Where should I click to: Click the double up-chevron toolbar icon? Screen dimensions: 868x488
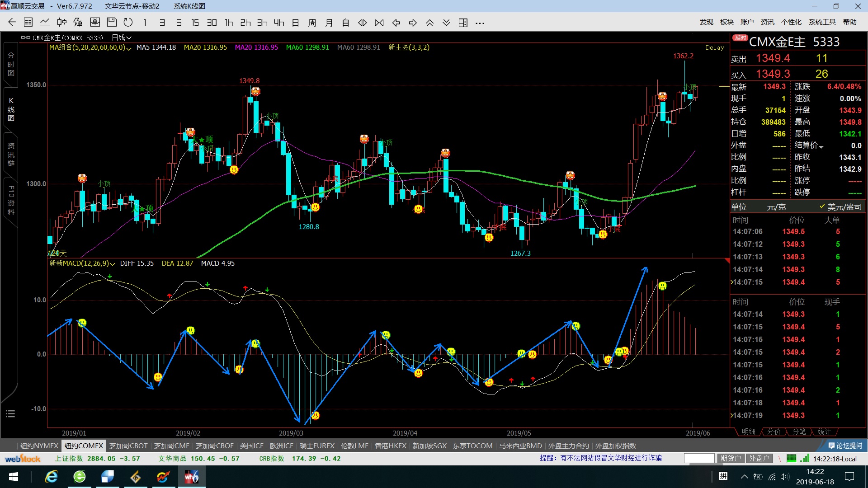click(429, 23)
